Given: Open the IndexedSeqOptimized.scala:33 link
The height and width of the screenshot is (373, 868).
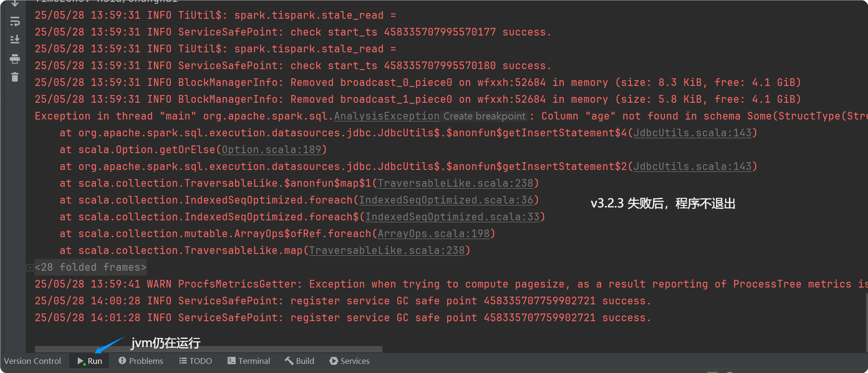Looking at the screenshot, I should coord(452,217).
